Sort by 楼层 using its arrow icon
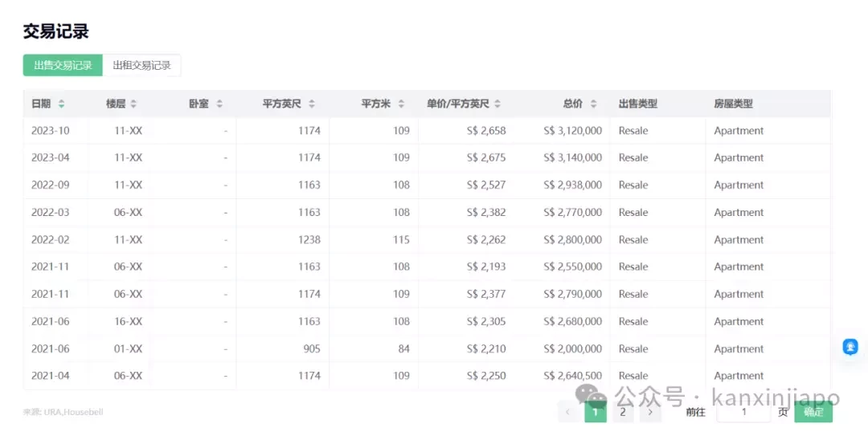This screenshot has height=432, width=868. (x=133, y=104)
